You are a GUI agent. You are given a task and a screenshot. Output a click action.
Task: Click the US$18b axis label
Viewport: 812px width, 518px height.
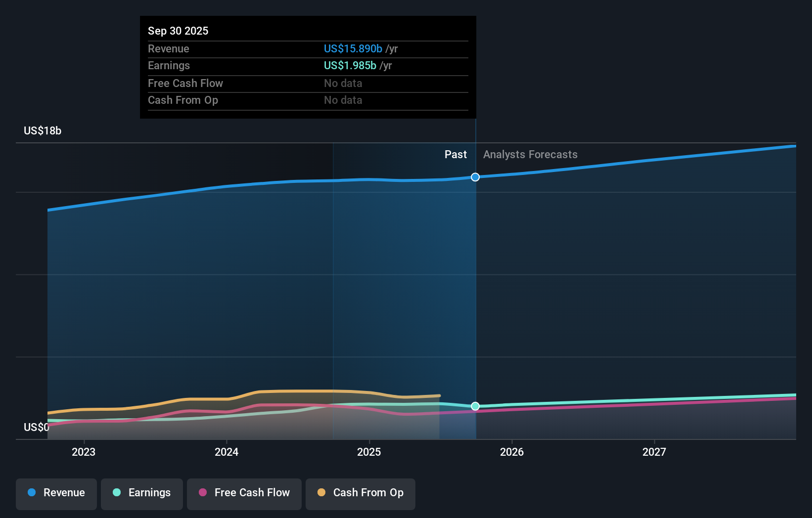click(x=43, y=130)
